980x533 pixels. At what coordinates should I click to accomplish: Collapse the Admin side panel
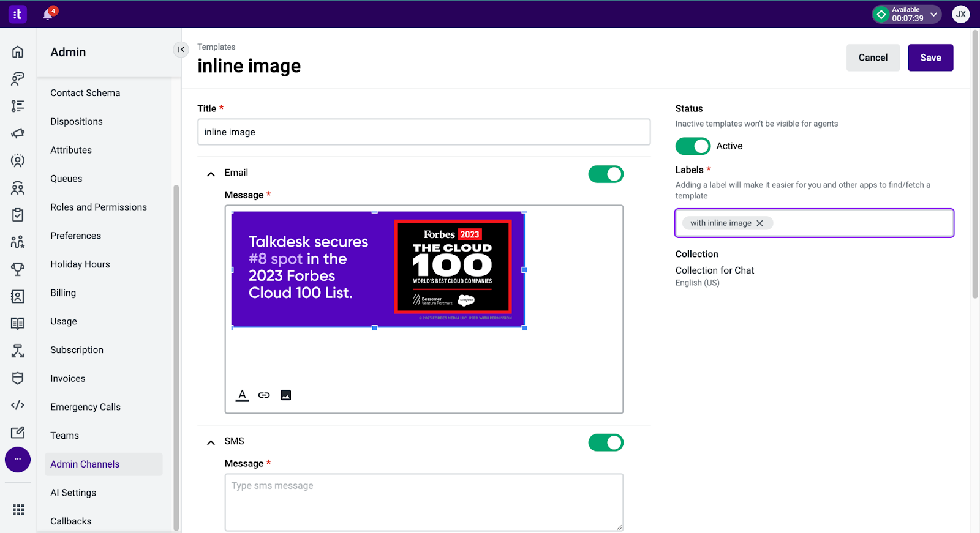tap(181, 50)
